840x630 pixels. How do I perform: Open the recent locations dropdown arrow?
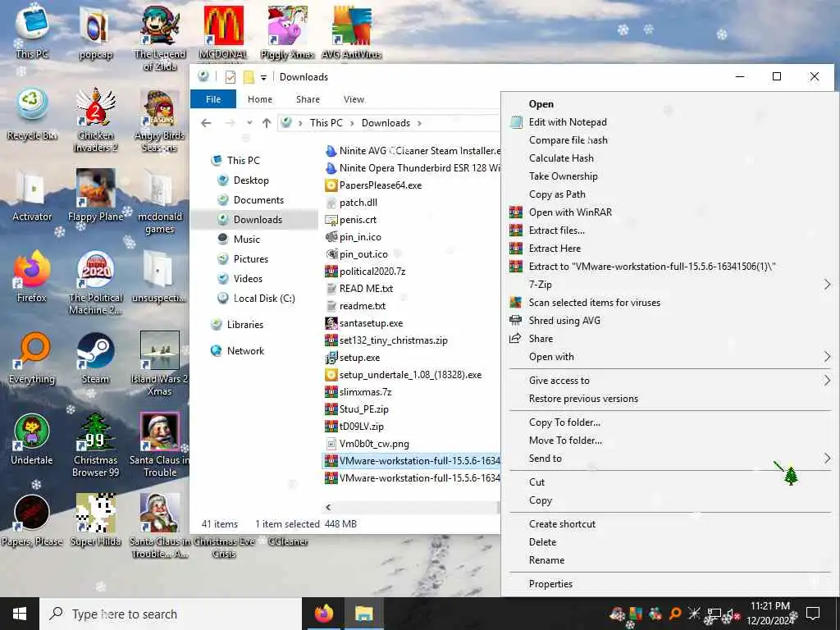pyautogui.click(x=249, y=123)
